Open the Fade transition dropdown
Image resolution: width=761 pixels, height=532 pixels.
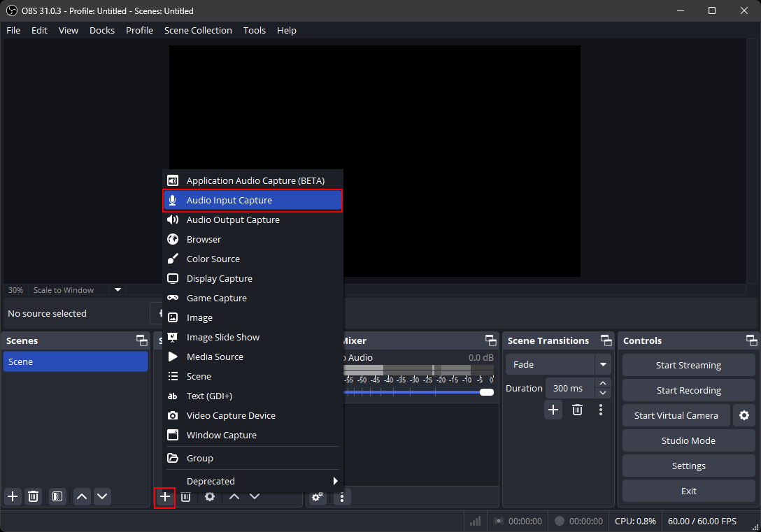tap(603, 364)
